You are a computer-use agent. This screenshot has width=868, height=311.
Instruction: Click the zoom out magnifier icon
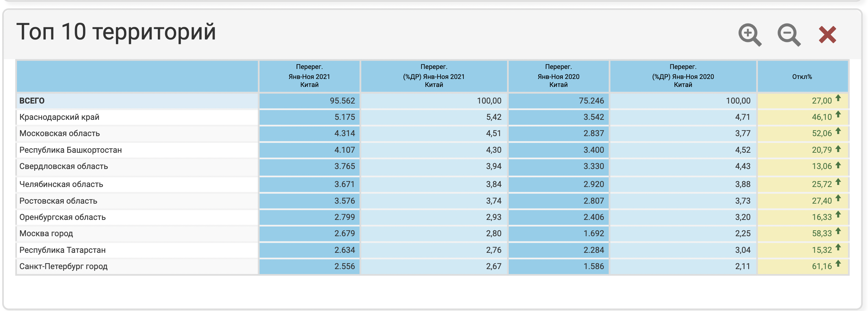[x=788, y=35]
